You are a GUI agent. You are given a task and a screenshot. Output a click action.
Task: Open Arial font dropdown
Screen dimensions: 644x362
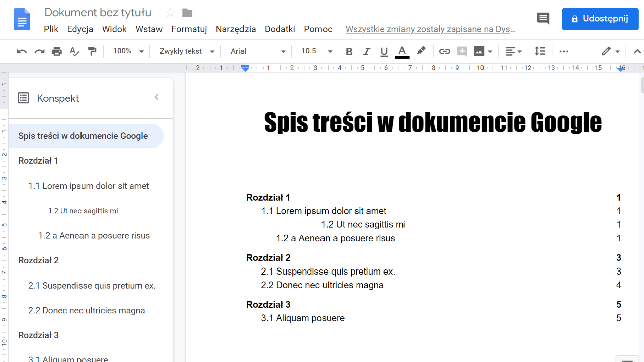tap(258, 51)
